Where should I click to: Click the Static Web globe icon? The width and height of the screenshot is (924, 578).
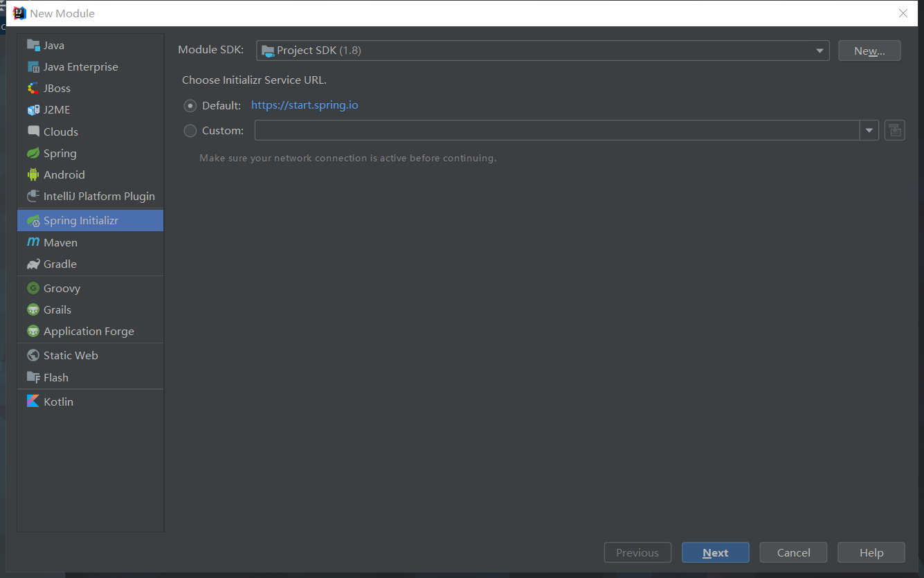click(33, 355)
